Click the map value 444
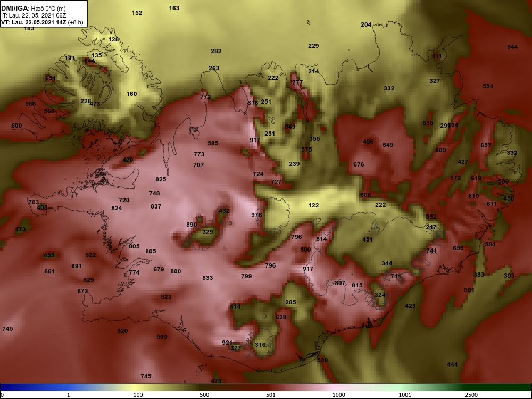 click(x=453, y=364)
